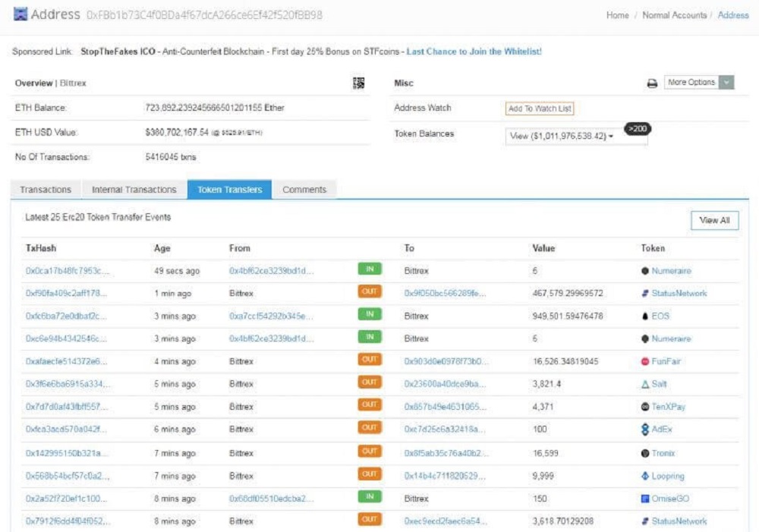Click the OUT badge in the Tronix row

pos(370,451)
